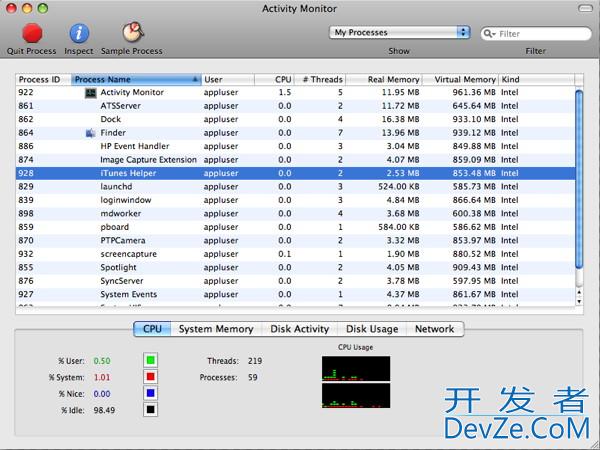Switch to the System Memory tab
The image size is (600, 450).
click(x=216, y=329)
